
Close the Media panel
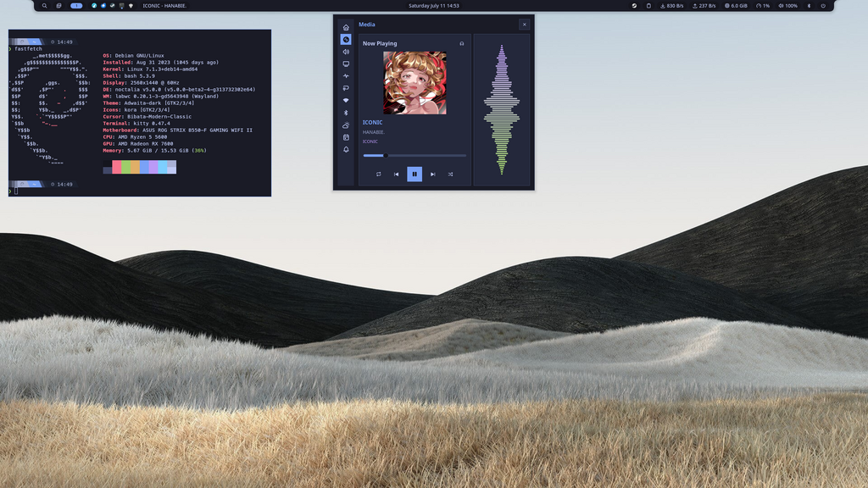tap(524, 25)
